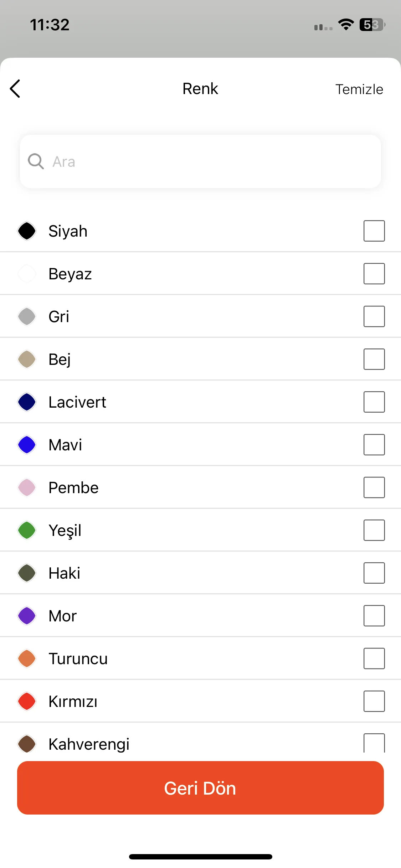The width and height of the screenshot is (401, 868).
Task: Focus the Ara search field
Action: tap(200, 161)
